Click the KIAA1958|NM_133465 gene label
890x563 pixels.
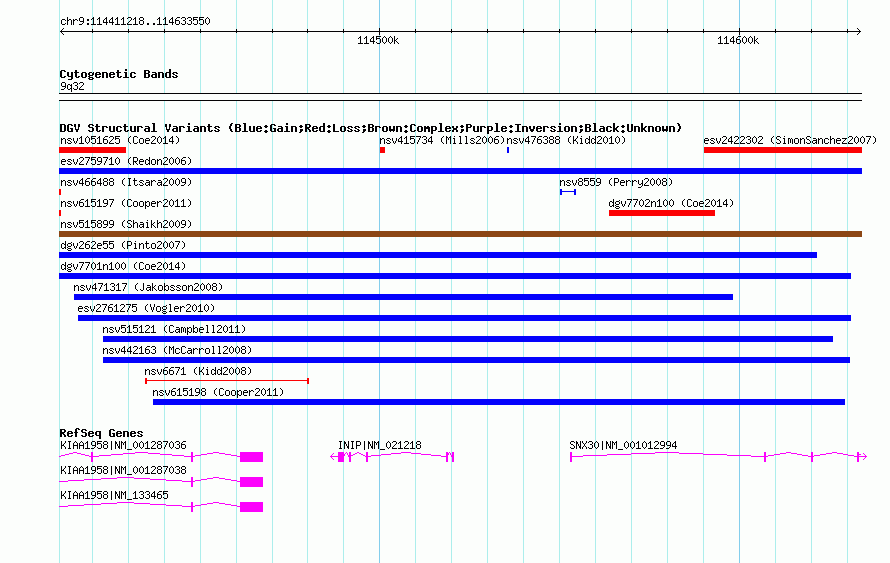(114, 495)
